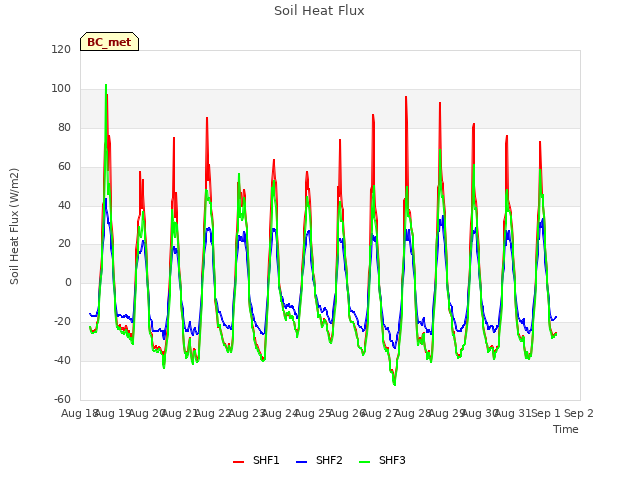Click the Sep 1 tick label
This screenshot has width=640, height=480.
click(x=546, y=413)
